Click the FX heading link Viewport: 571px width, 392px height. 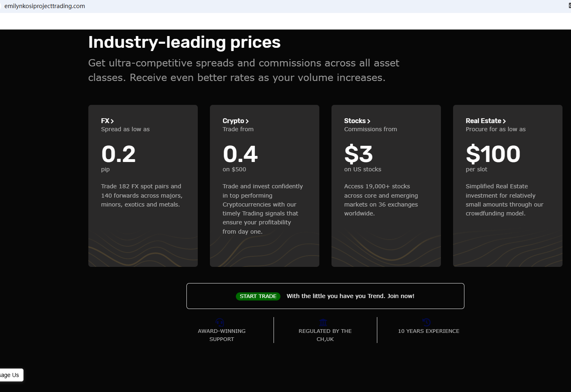click(107, 121)
